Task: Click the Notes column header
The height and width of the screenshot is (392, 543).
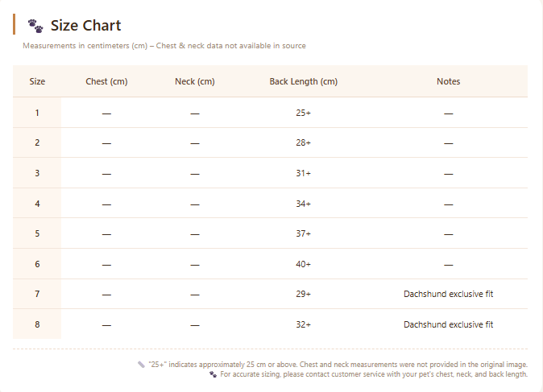Action: point(449,81)
